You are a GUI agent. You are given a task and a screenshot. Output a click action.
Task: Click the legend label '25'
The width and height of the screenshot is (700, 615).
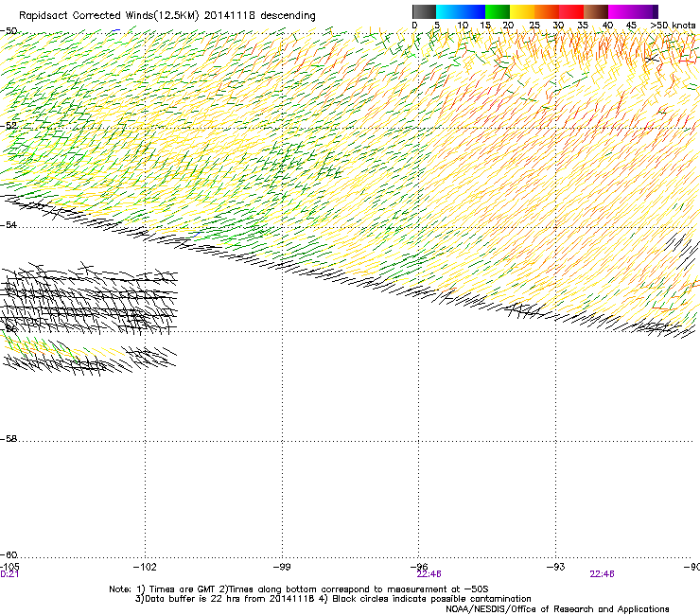point(534,26)
